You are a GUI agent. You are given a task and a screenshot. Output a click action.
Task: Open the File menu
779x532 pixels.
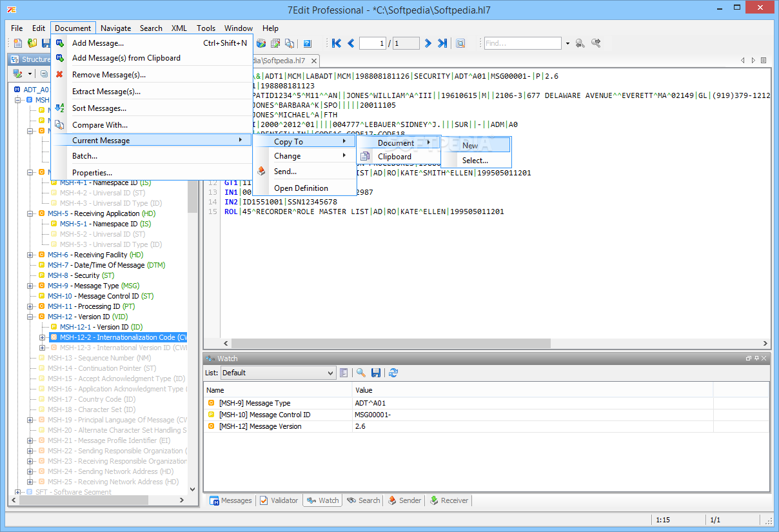click(x=17, y=28)
